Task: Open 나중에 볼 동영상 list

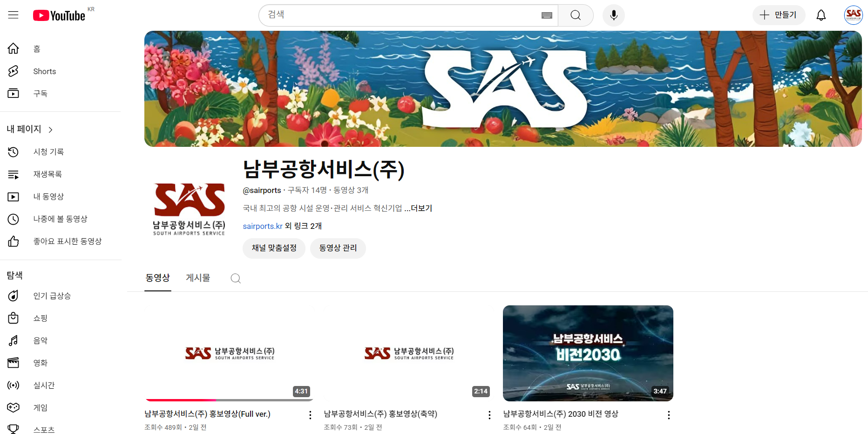Action: pyautogui.click(x=61, y=219)
